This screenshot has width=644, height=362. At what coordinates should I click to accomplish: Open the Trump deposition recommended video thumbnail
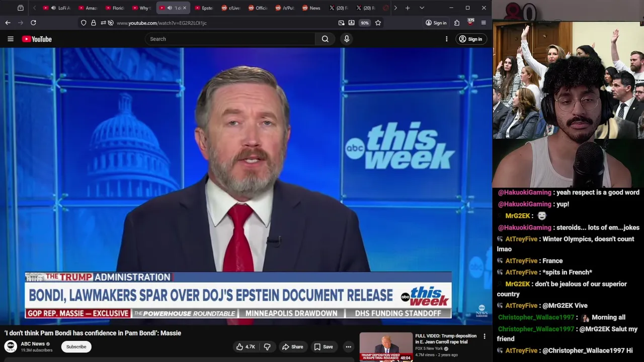point(386,346)
